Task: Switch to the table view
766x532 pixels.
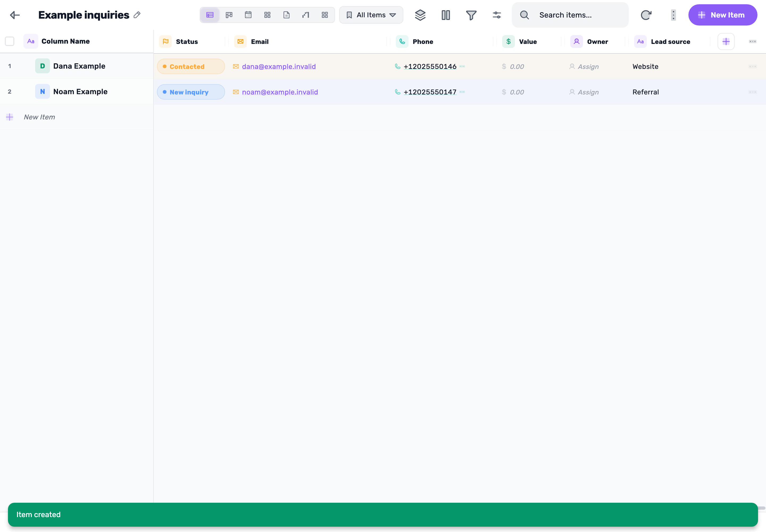Action: point(210,15)
